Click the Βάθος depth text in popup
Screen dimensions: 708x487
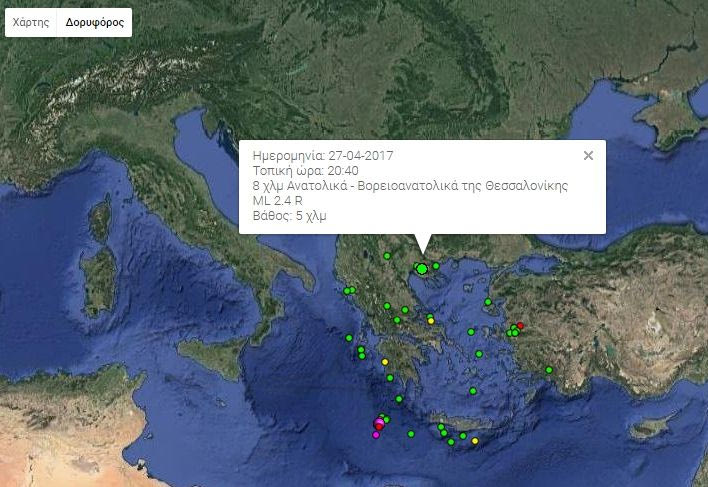coord(291,215)
